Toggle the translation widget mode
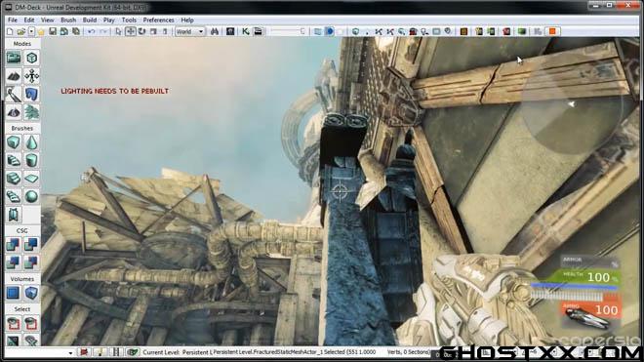Viewport: 644px width, 362px height. coord(130,31)
